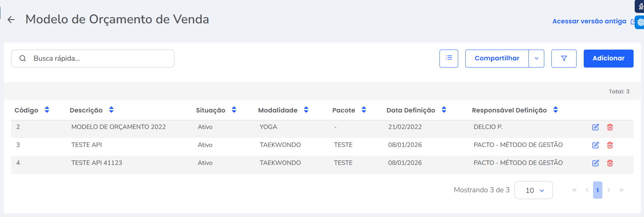Go to the next page arrow
This screenshot has height=217, width=644.
[x=609, y=190]
